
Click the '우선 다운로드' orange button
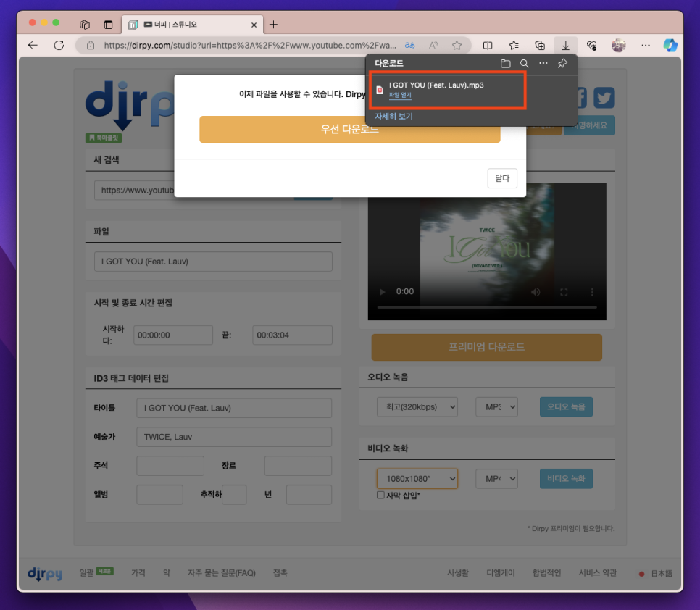349,130
